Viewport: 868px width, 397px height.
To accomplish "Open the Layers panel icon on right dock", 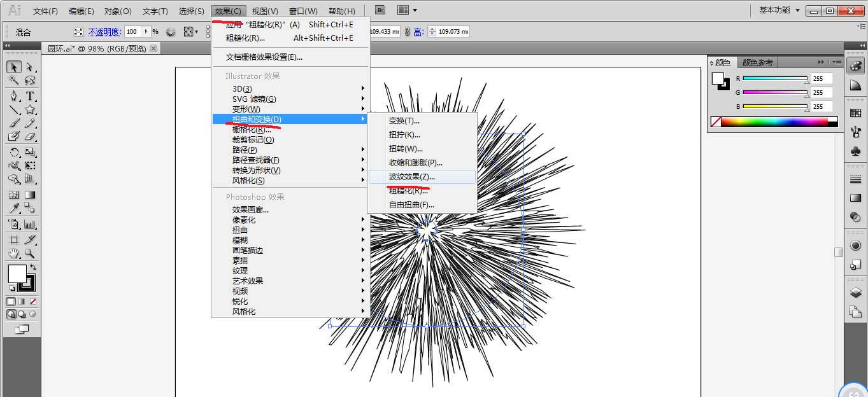I will pyautogui.click(x=855, y=293).
